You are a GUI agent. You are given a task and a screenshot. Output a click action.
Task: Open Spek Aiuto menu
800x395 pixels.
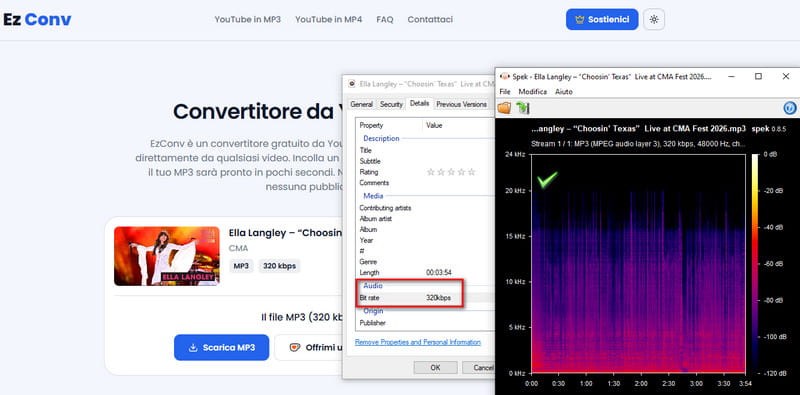[x=564, y=92]
